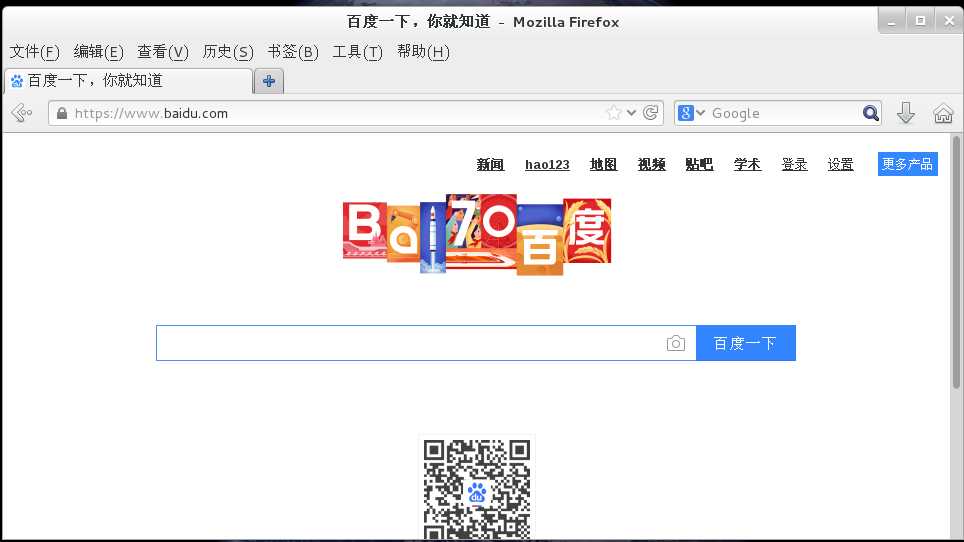This screenshot has height=542, width=964.
Task: Follow the 视频 link
Action: [x=652, y=164]
